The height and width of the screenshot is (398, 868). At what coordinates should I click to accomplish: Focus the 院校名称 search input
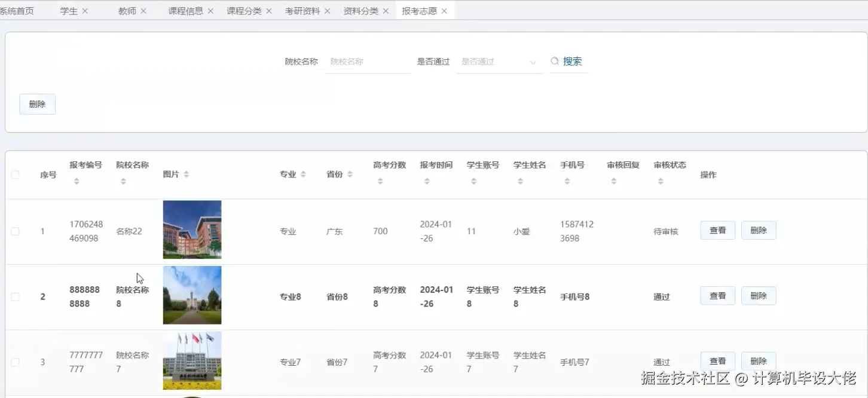point(368,62)
